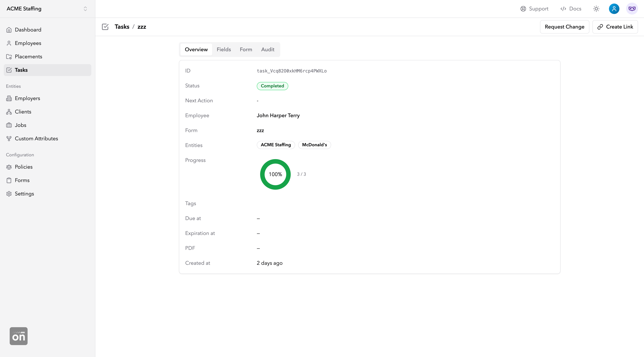Click the Jobs briefcase icon
This screenshot has height=357, width=644.
[9, 125]
